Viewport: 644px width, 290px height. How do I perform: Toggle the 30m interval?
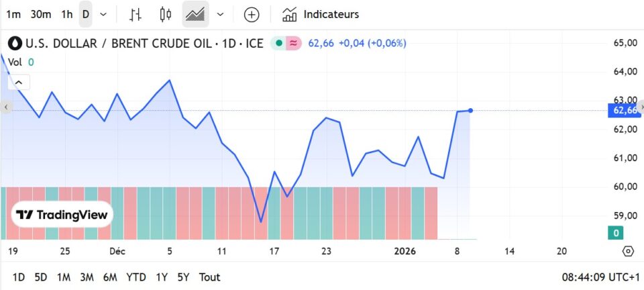(x=41, y=14)
